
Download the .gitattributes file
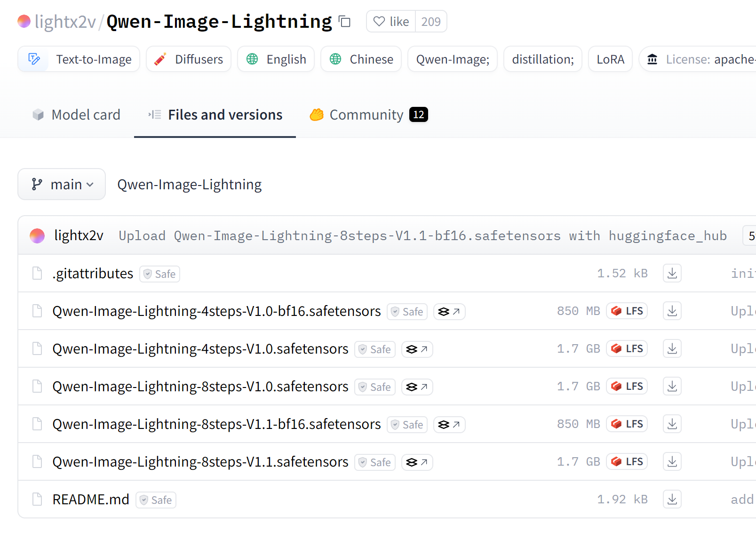(672, 273)
